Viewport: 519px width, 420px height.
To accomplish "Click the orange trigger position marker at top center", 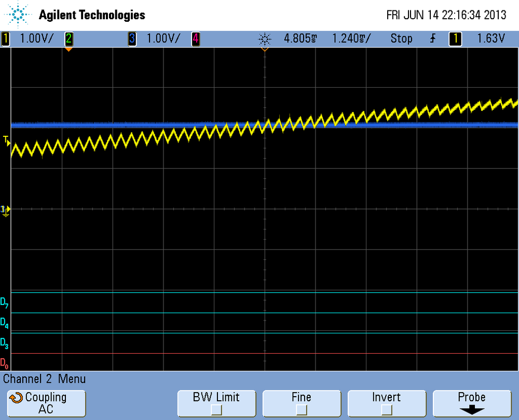I will coord(265,50).
